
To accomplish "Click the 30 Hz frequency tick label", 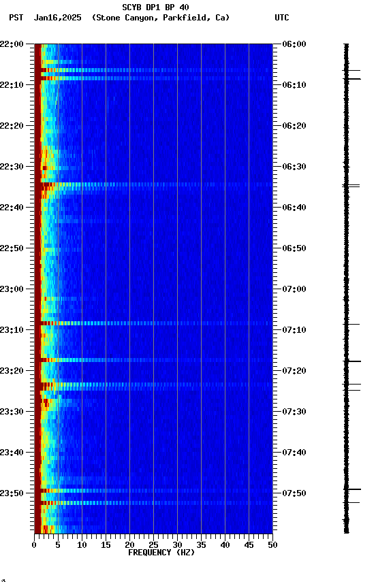I will coord(177,545).
